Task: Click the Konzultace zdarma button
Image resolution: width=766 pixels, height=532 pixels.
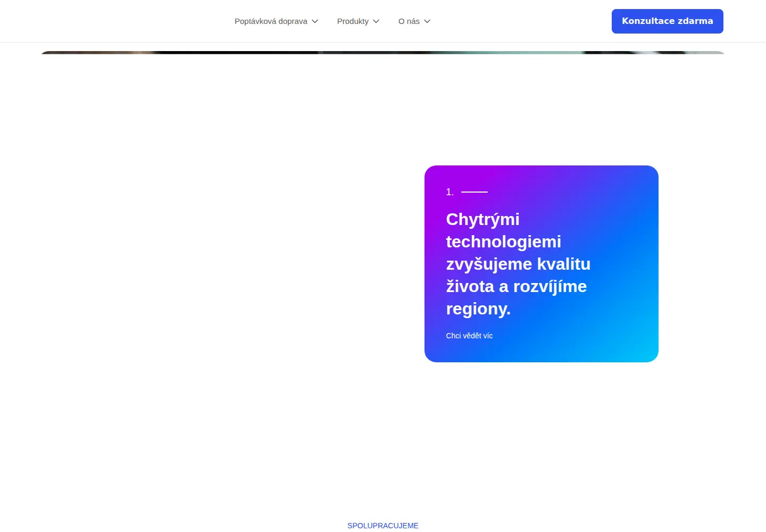Action: (668, 21)
